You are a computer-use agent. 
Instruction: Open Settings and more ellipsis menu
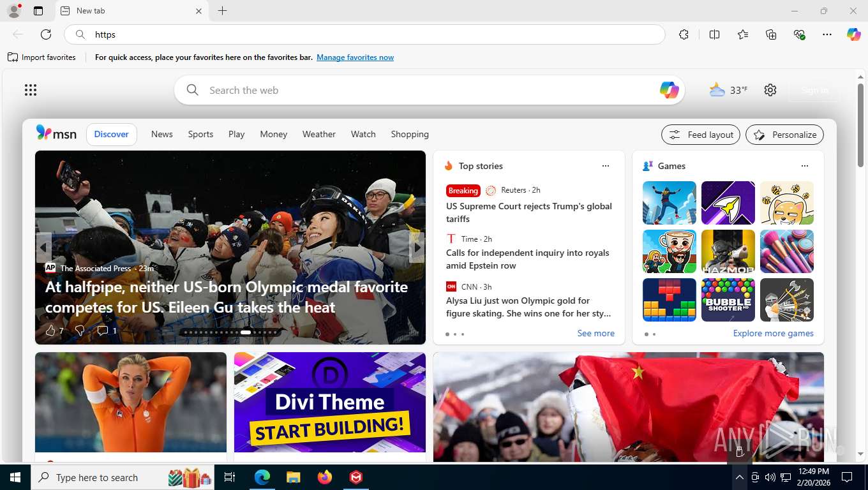827,34
